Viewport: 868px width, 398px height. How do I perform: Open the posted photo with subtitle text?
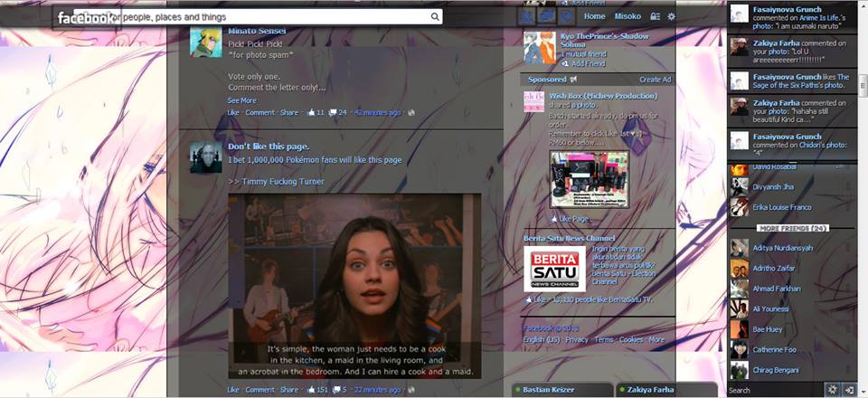(354, 286)
